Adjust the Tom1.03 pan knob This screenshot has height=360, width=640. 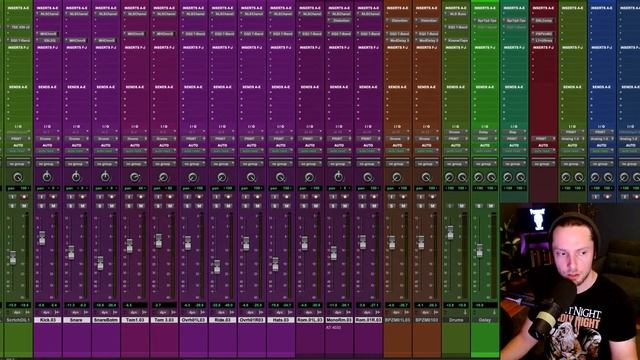click(134, 177)
